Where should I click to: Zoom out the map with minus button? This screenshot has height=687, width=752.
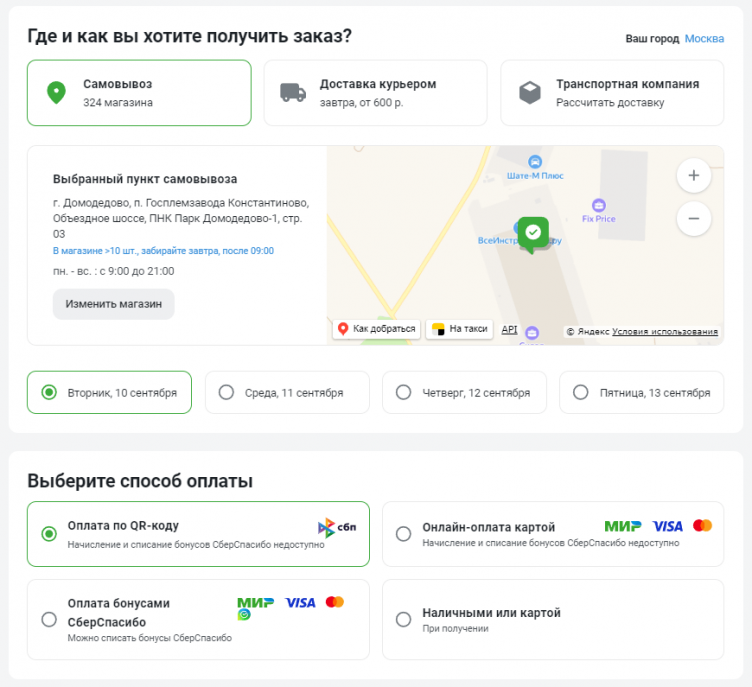(x=693, y=219)
